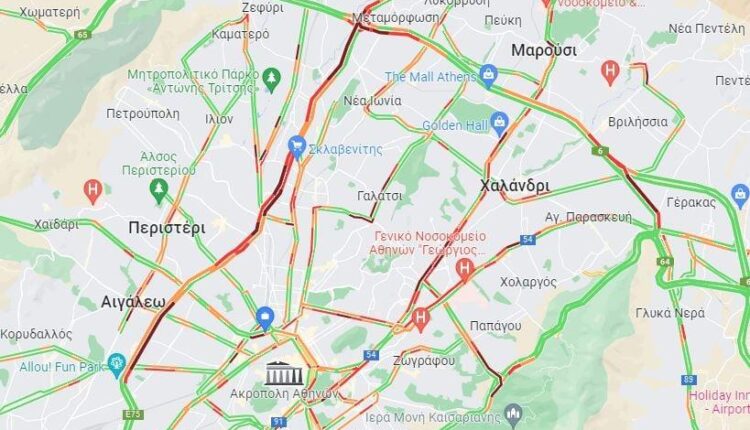Click the Χαλάνδρι district label
750x430 pixels.
(x=515, y=186)
